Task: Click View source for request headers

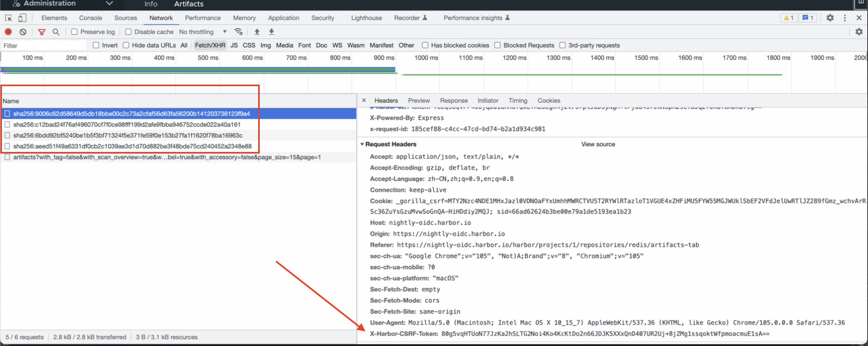Action: (598, 144)
